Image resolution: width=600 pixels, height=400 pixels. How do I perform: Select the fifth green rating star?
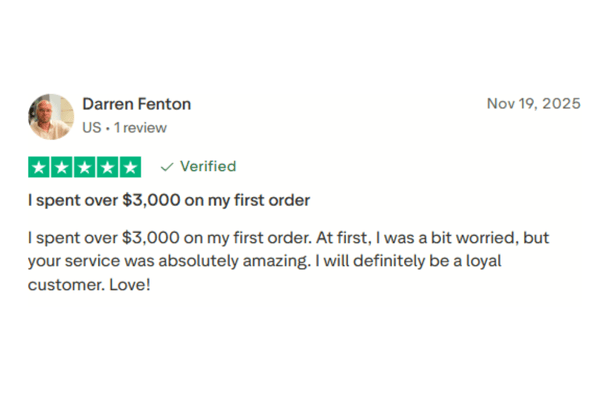point(129,167)
